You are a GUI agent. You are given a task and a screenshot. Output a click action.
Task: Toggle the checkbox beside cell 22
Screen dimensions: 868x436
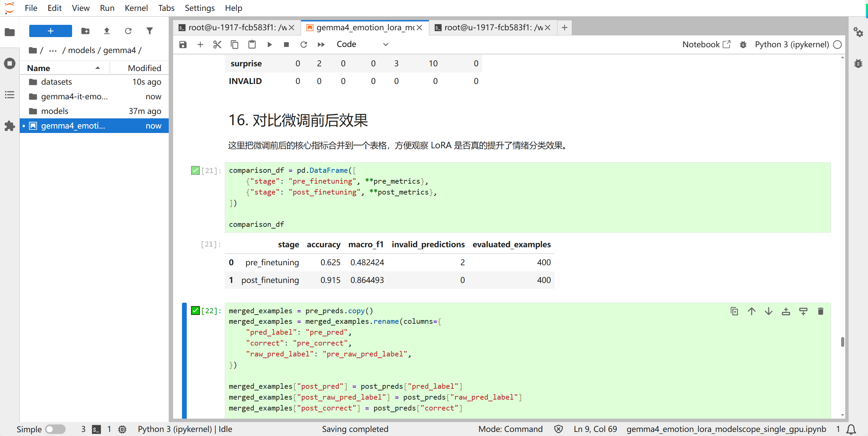pos(195,311)
